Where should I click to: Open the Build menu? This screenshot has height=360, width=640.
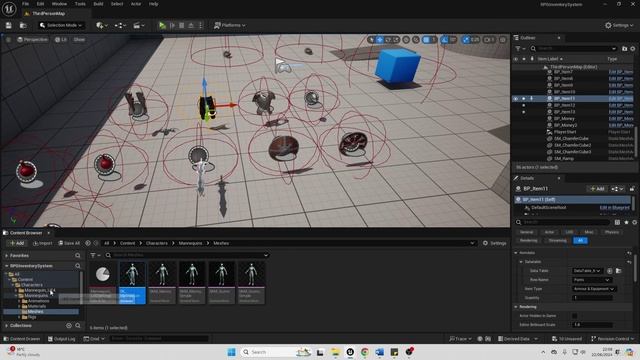click(x=98, y=4)
